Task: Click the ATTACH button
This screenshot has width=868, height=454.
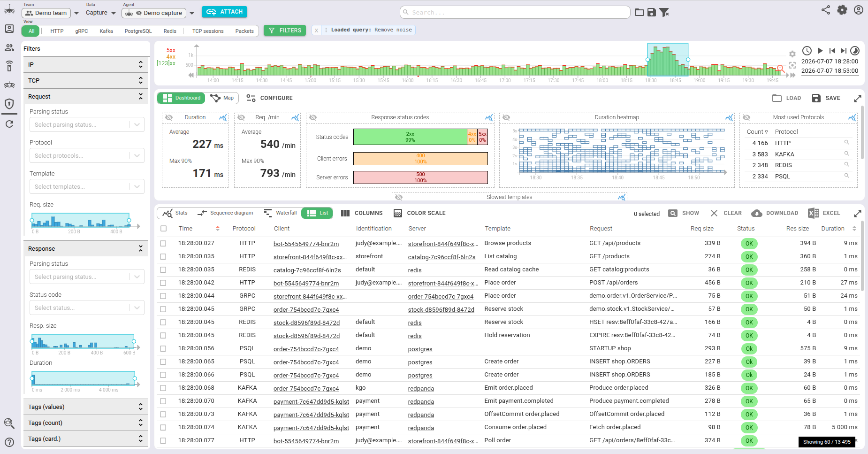Action: 224,12
